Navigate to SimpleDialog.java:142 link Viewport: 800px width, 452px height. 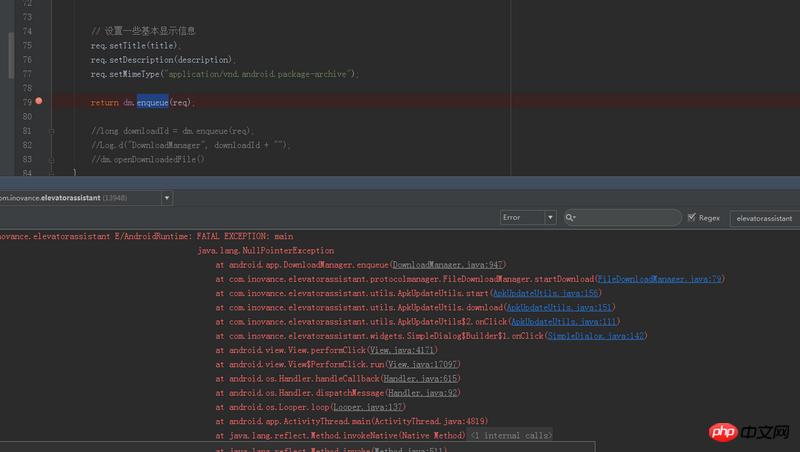point(596,336)
